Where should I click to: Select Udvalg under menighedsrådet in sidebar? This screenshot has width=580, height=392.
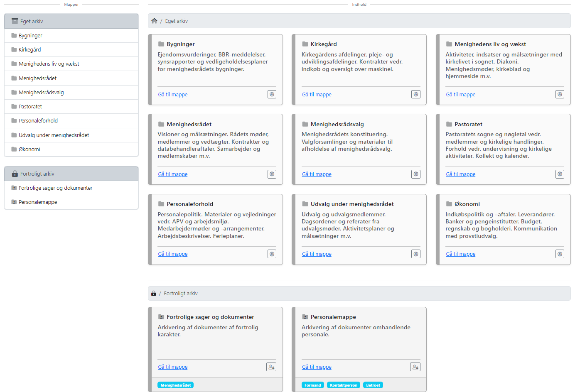pos(71,135)
